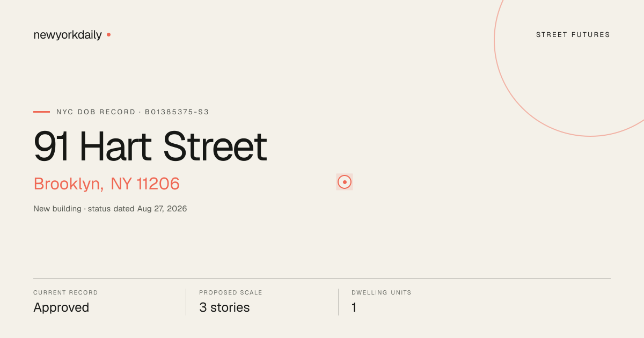Click the 3 stories value
Viewport: 644px width, 338px height.
[224, 307]
